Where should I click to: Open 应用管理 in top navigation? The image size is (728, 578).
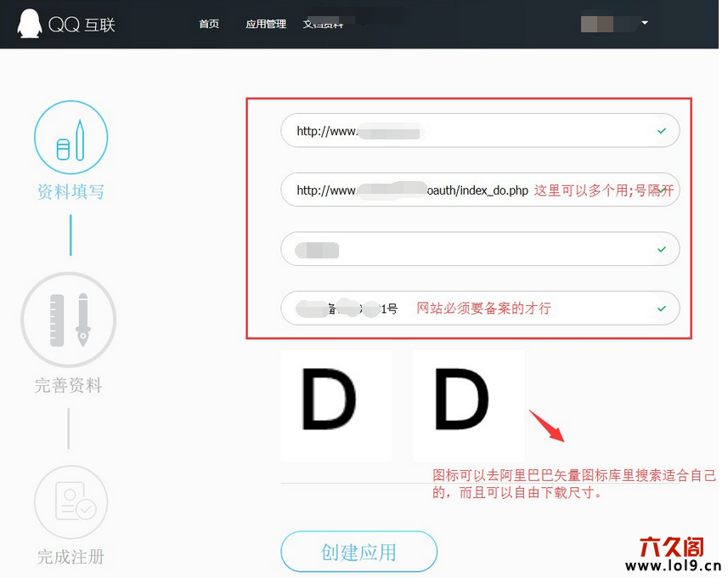(266, 24)
